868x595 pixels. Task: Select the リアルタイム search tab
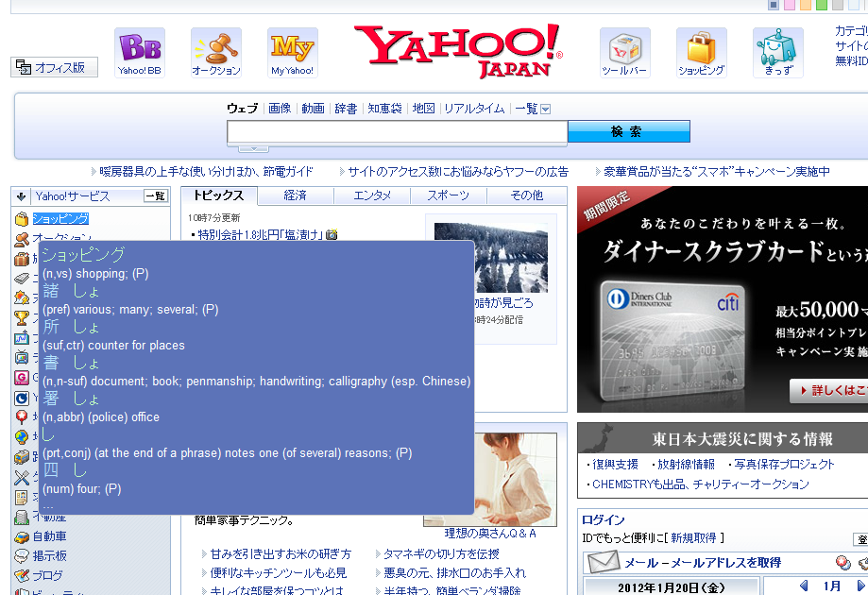(x=474, y=109)
